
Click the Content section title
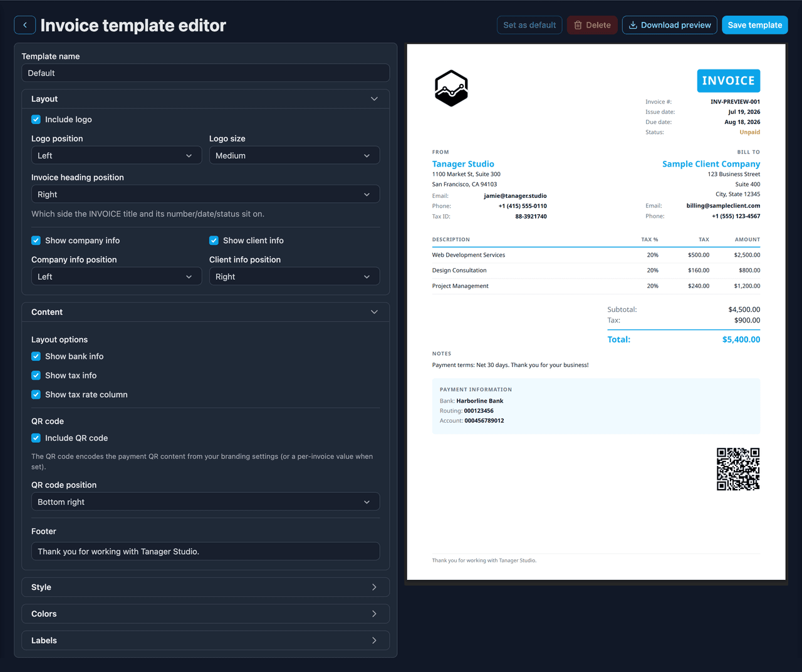[x=47, y=312]
